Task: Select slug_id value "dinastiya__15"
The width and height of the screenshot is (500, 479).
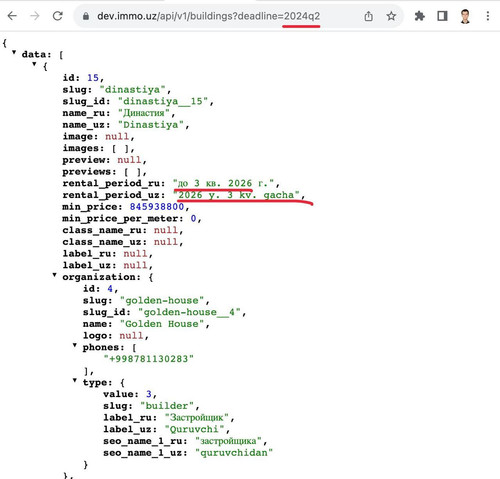Action: point(163,101)
